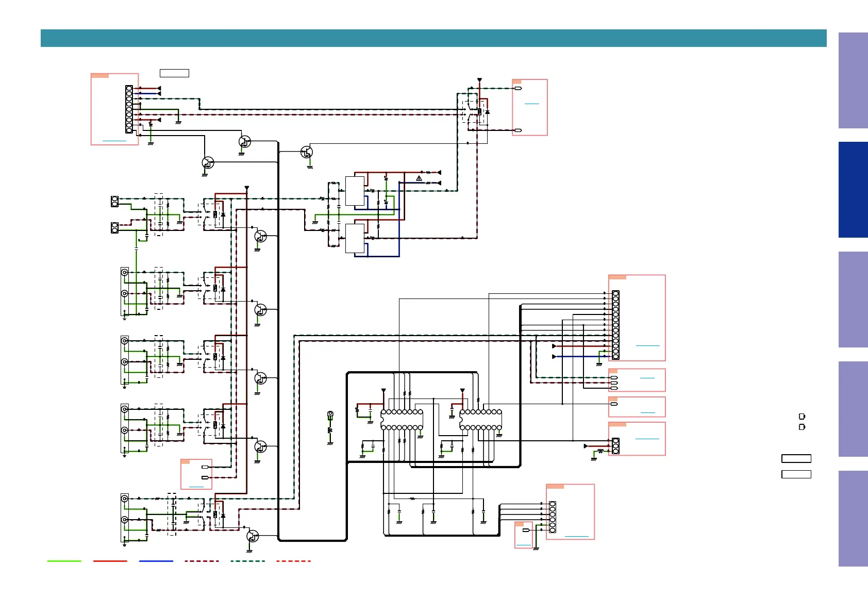The height and width of the screenshot is (614, 868).
Task: Select the 9-pin connector at top left
Action: coord(129,109)
